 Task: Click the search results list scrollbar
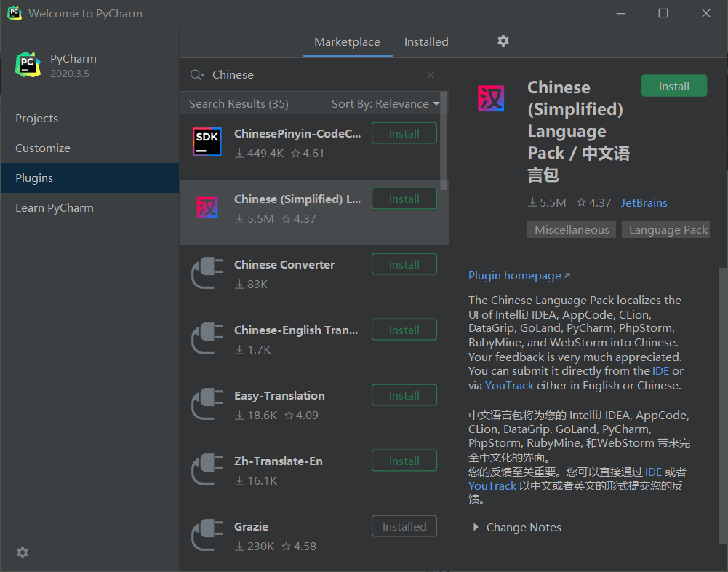[444, 141]
